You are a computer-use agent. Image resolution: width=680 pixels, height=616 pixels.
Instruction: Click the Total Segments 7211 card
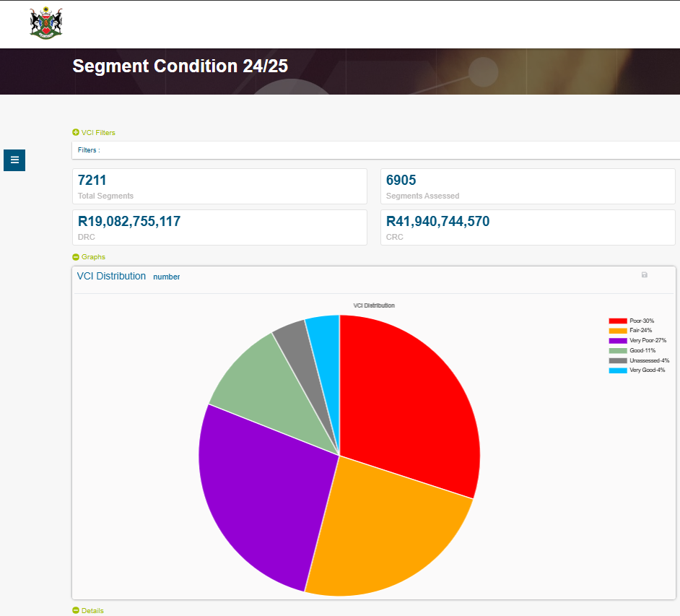coord(219,186)
